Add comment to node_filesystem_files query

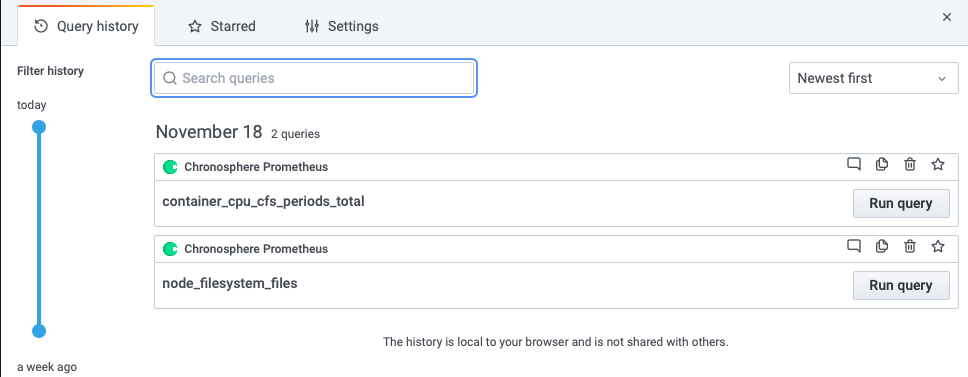854,246
